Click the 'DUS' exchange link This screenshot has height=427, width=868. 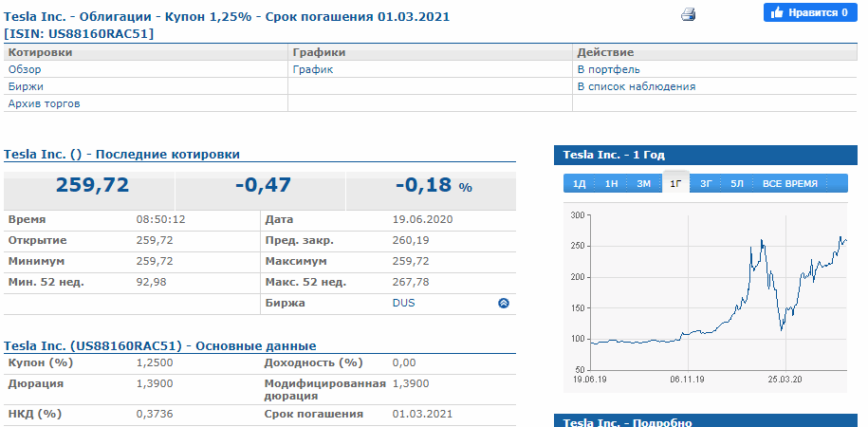[403, 303]
